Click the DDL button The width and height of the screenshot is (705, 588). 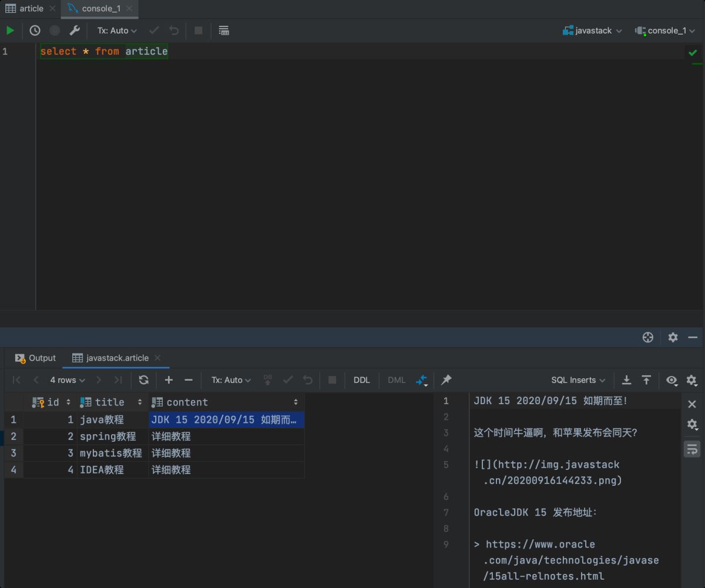(361, 380)
